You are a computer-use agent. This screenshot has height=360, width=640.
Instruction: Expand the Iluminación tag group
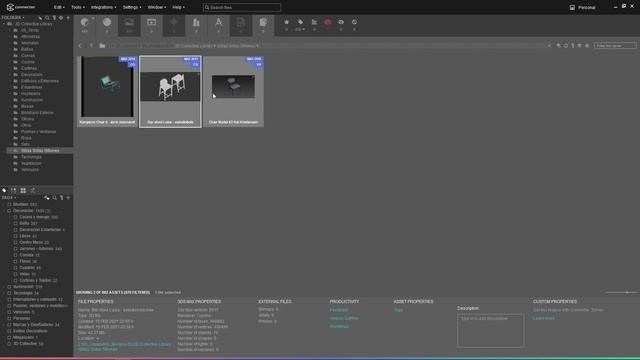[x=4, y=287]
